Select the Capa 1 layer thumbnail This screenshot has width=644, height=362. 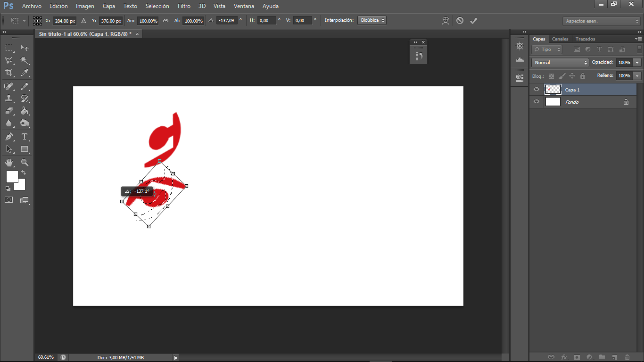point(553,90)
